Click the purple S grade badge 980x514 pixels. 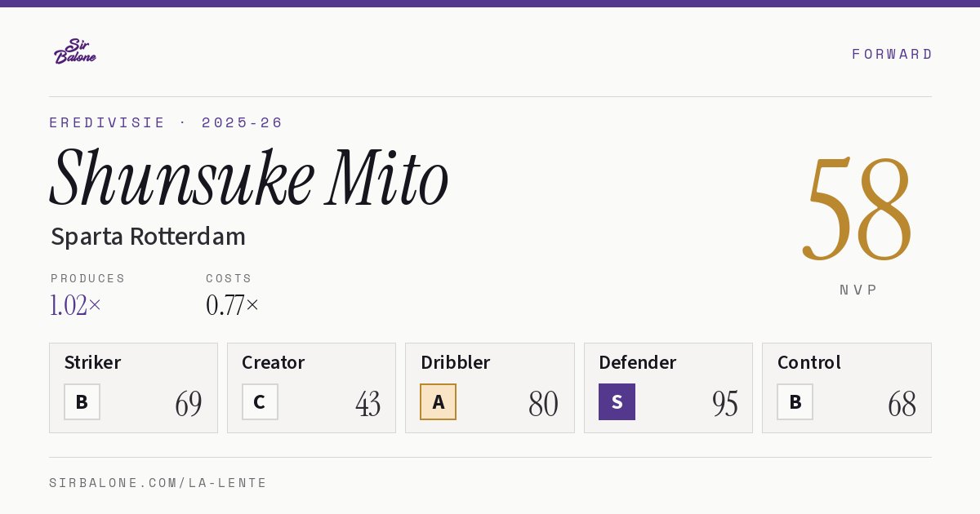[x=617, y=401]
